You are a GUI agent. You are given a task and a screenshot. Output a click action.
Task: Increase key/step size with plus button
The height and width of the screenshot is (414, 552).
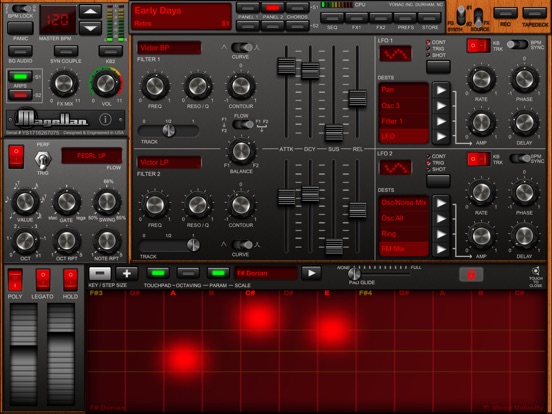[x=127, y=273]
